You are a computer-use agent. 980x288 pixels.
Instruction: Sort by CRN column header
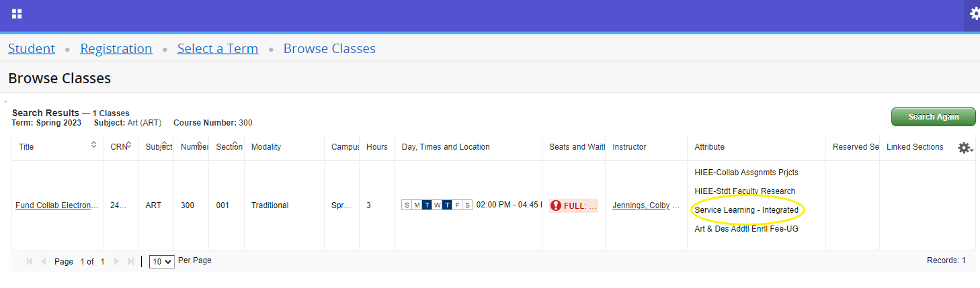(x=118, y=147)
